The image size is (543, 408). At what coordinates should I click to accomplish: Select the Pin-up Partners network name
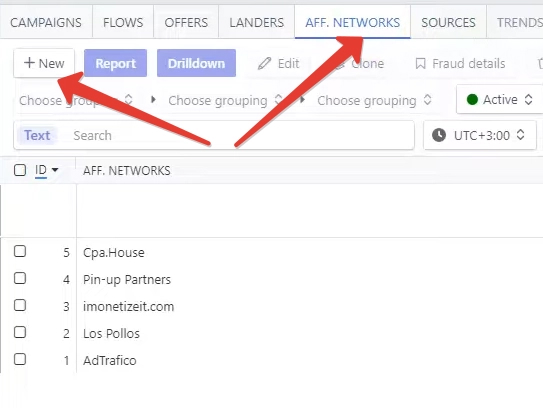127,280
